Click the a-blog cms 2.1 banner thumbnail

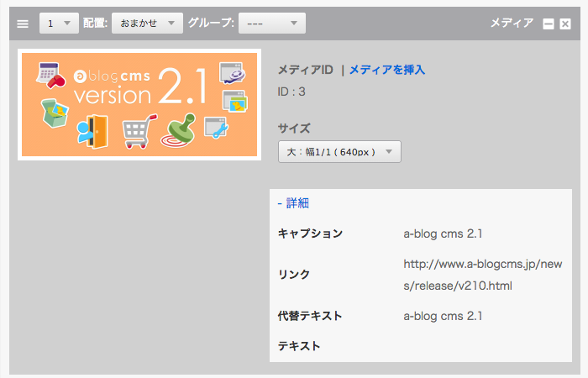[x=139, y=105]
